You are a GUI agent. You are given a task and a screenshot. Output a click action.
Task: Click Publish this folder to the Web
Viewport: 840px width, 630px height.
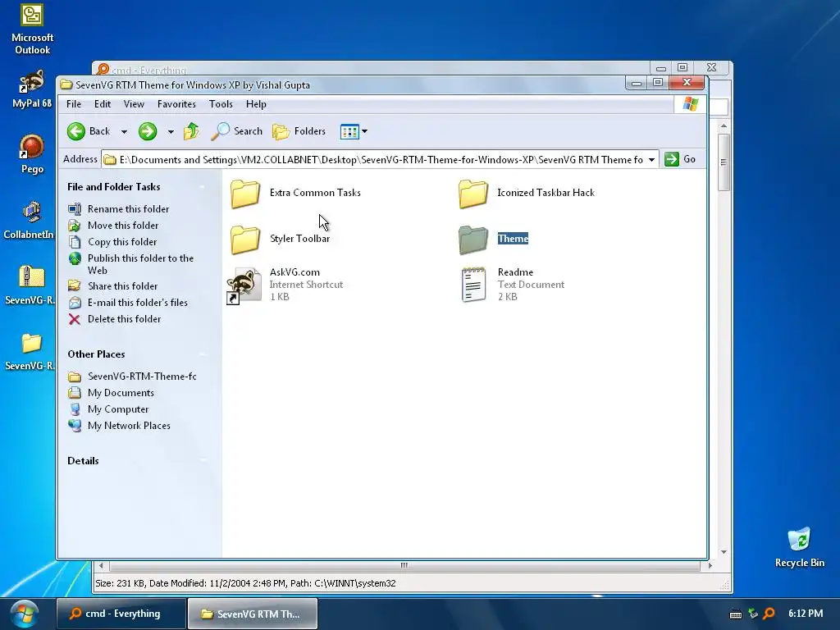pos(140,264)
